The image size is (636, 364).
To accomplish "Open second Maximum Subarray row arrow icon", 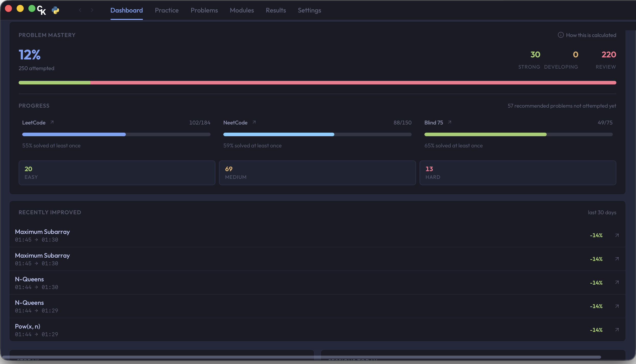I will (x=617, y=259).
